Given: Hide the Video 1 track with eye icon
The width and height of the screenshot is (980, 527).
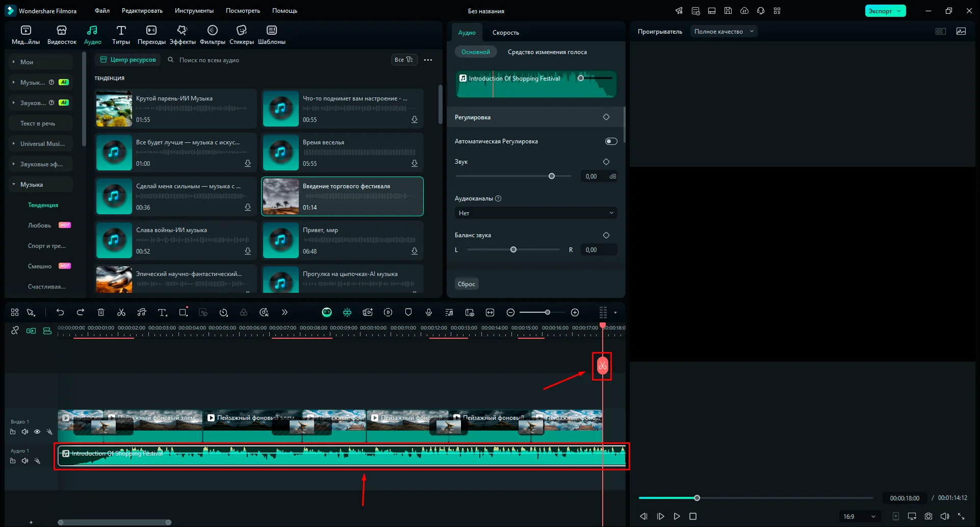Looking at the screenshot, I should pos(37,432).
